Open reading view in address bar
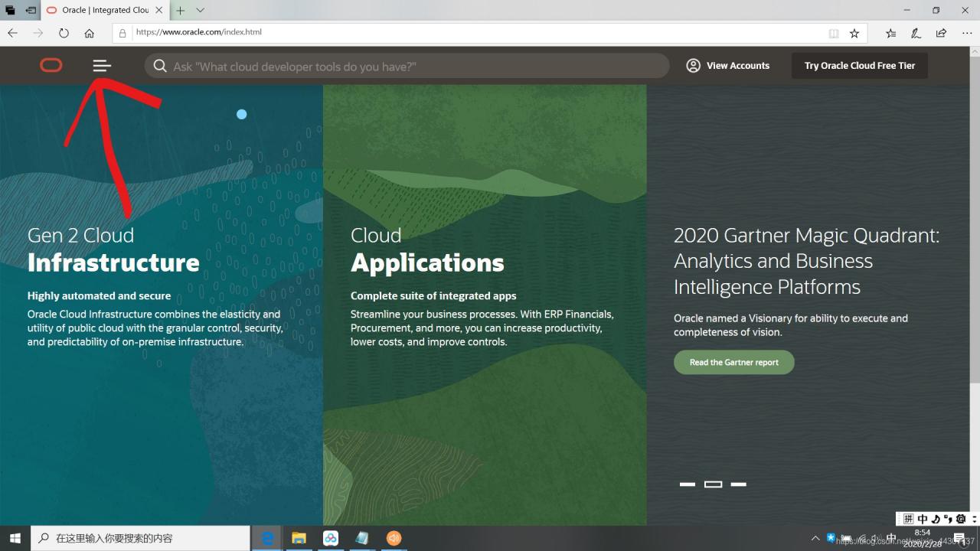Viewport: 980px width, 551px height. [x=834, y=33]
